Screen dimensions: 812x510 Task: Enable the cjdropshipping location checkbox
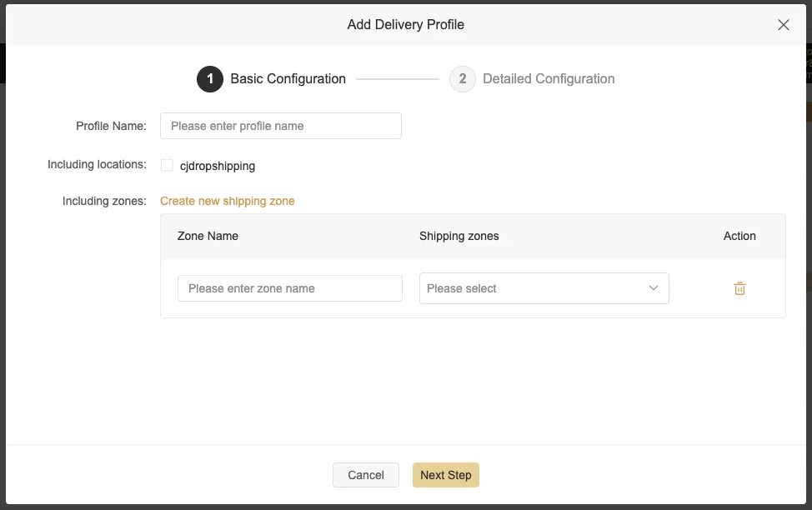(167, 165)
